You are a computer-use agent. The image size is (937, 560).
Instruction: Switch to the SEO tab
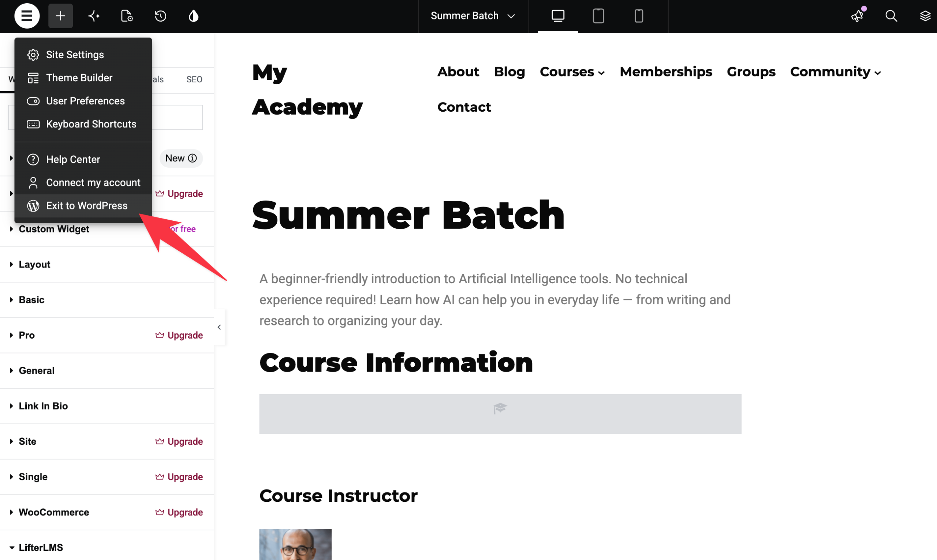tap(194, 79)
